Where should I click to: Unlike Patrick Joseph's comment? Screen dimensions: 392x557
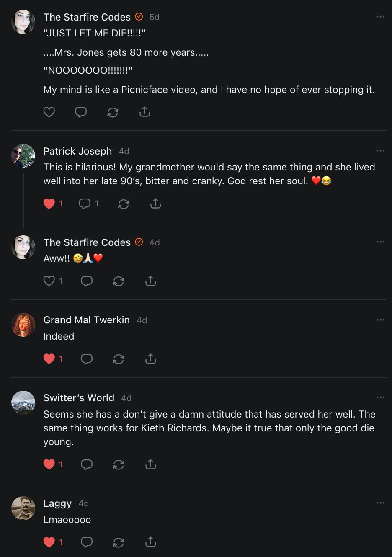49,204
